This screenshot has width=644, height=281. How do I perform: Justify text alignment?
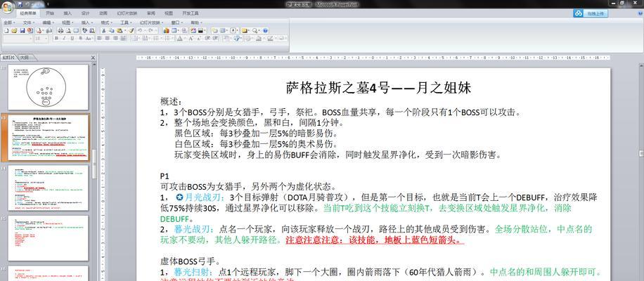click(x=123, y=39)
